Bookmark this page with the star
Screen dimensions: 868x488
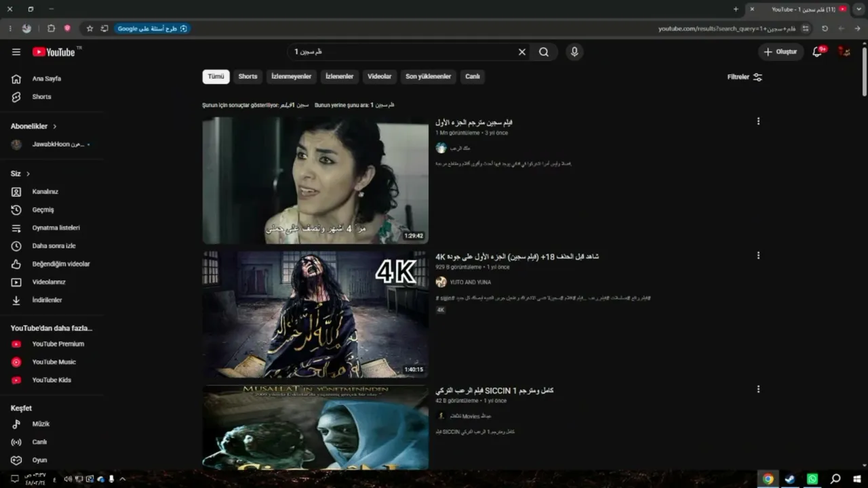click(90, 28)
